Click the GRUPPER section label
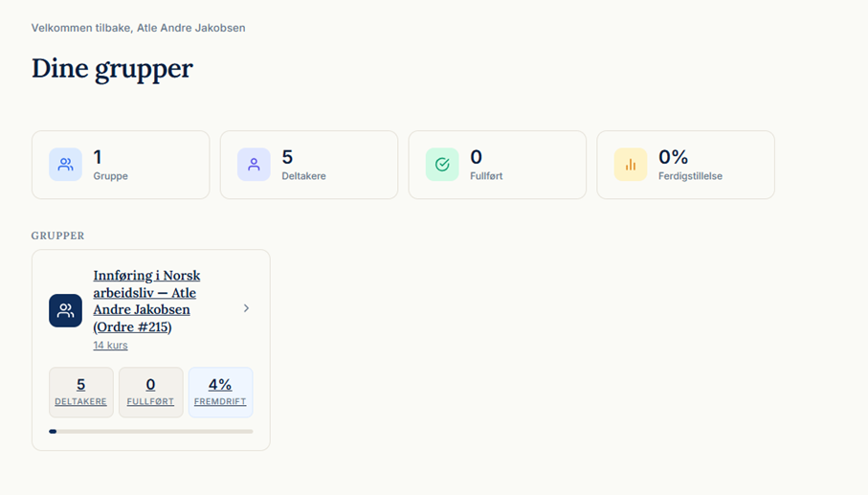The image size is (868, 495). (x=57, y=236)
